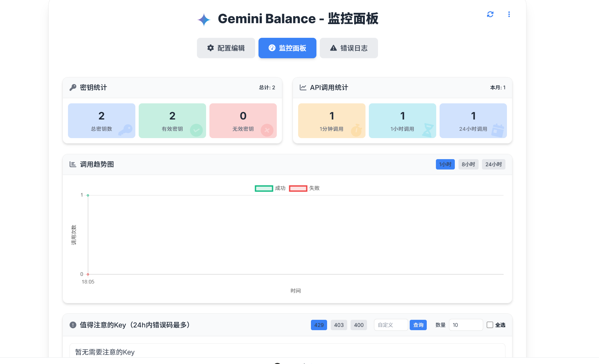Open the three-dot more options menu
Screen dimensions: 599x364
(x=509, y=14)
